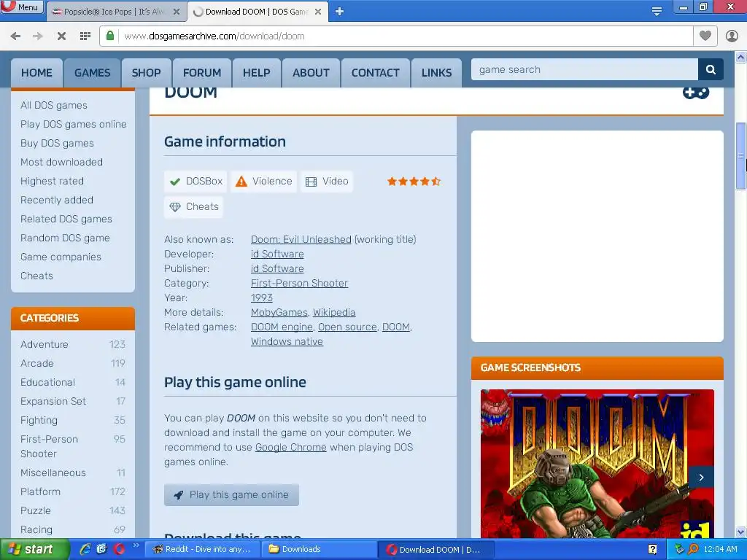Click the gamepad icon beside DOOM title
The width and height of the screenshot is (747, 560).
tap(695, 93)
